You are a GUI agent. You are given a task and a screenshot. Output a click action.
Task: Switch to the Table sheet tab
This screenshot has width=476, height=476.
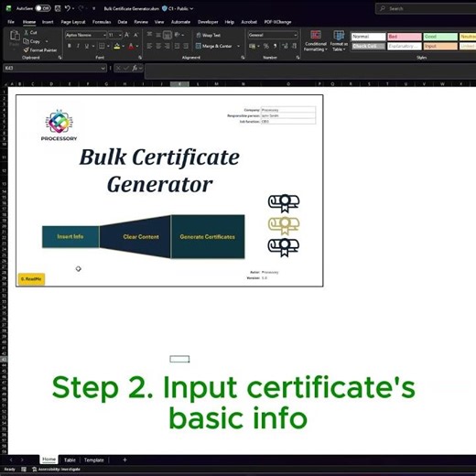point(70,460)
